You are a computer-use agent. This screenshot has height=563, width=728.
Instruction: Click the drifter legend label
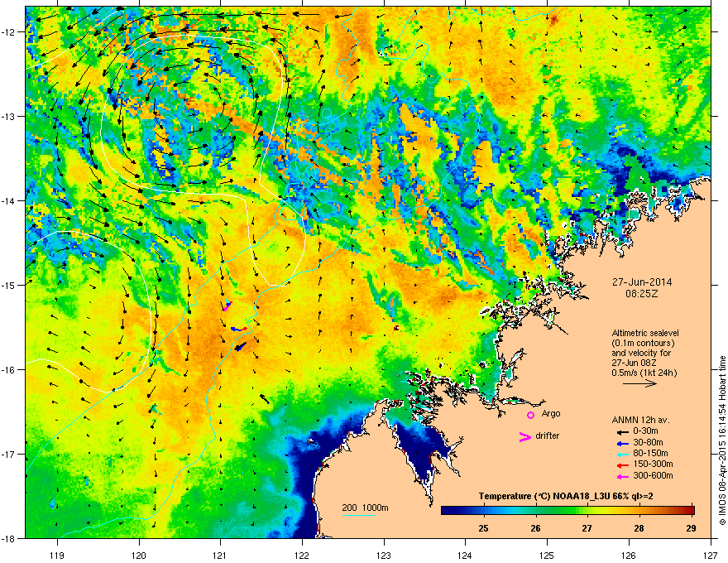548,435
